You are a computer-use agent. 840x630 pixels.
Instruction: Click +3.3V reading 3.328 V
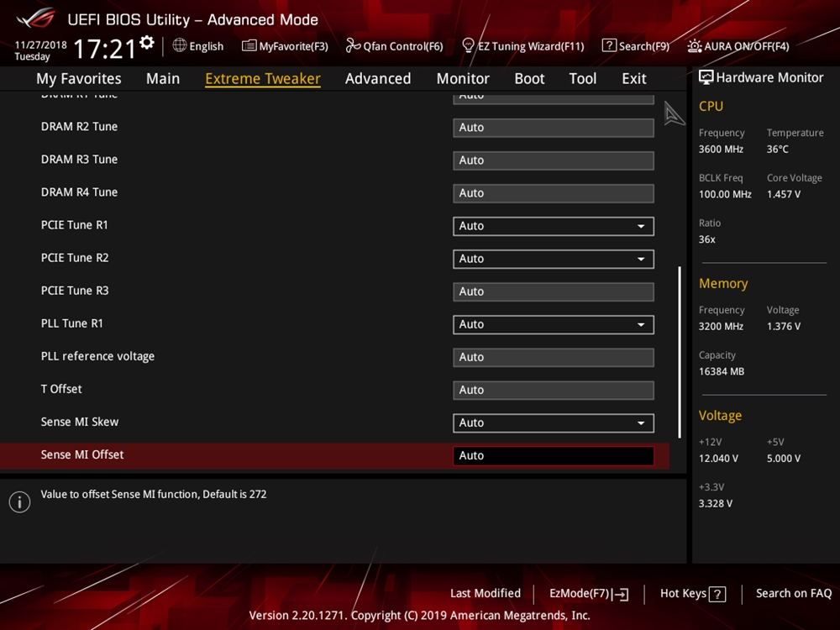(715, 503)
